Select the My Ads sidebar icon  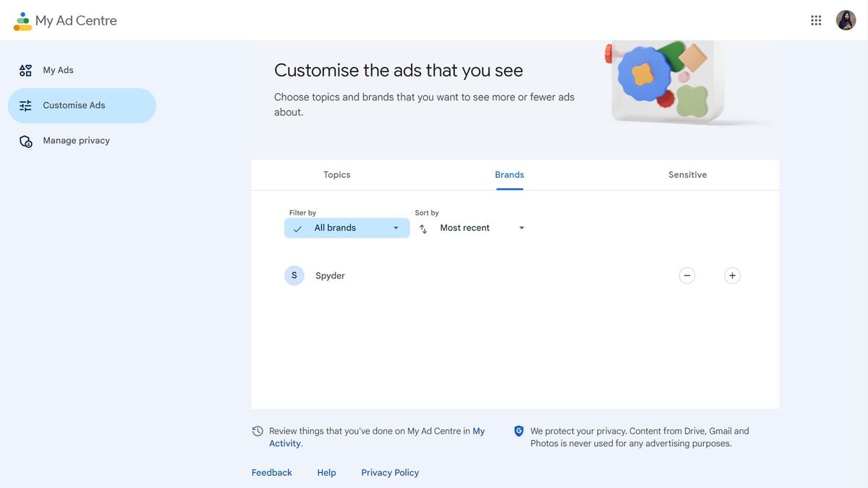pos(25,68)
